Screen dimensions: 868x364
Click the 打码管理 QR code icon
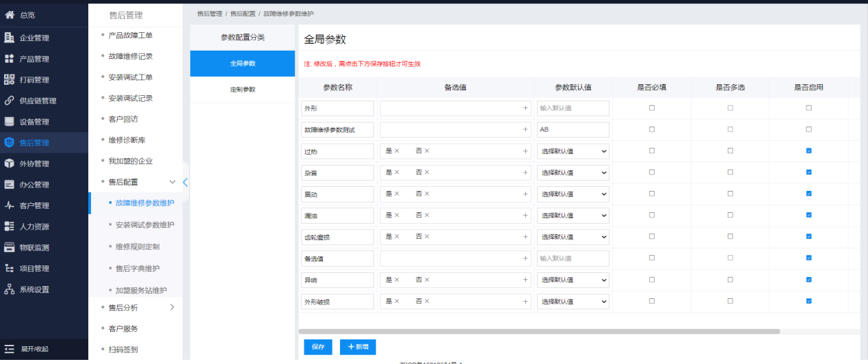click(x=10, y=79)
